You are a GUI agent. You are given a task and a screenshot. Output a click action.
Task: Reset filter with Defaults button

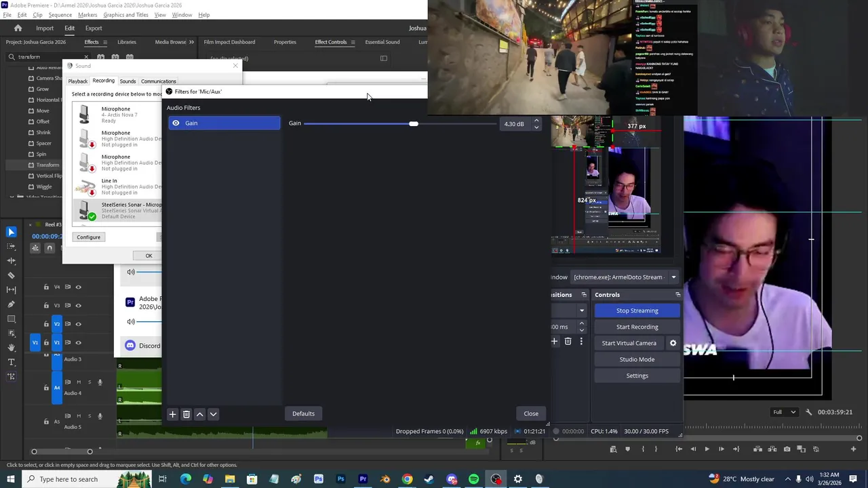[303, 413]
